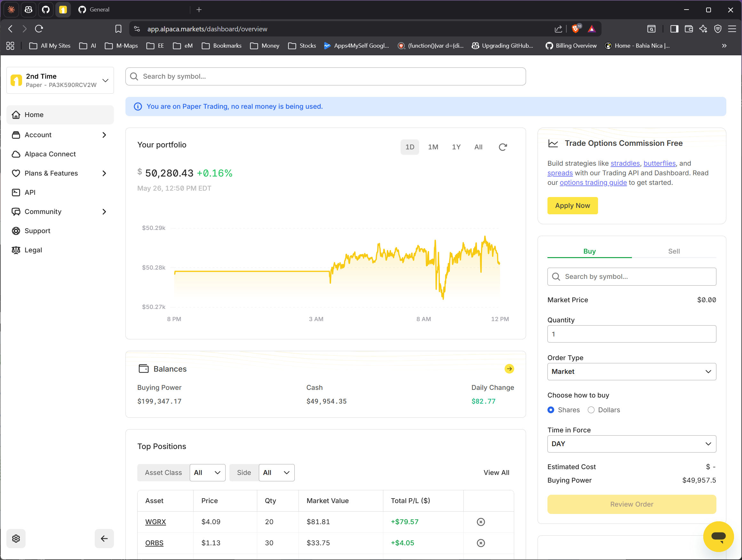Close the WGRX position
742x560 pixels.
coord(481,521)
